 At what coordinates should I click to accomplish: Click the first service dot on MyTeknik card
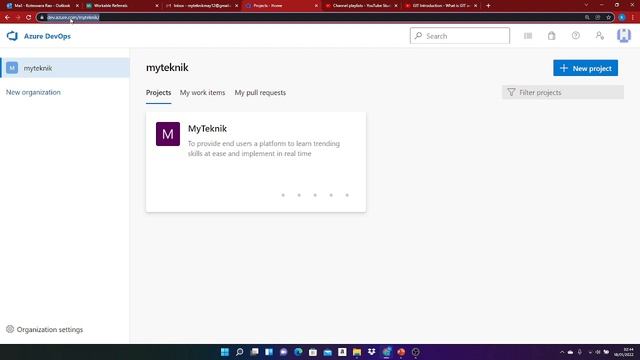[x=283, y=195]
